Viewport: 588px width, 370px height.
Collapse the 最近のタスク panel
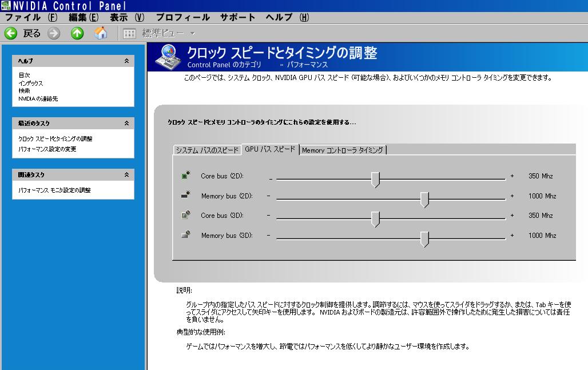pyautogui.click(x=127, y=123)
